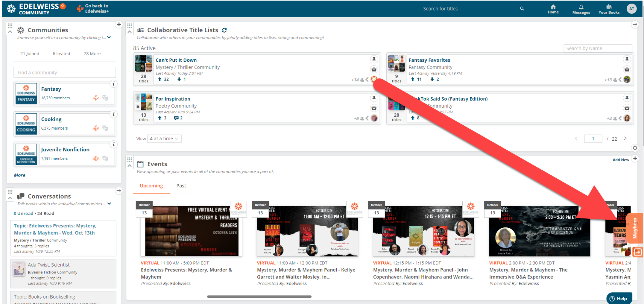The height and width of the screenshot is (304, 644).
Task: Expand the Communities description chevron
Action: pyautogui.click(x=109, y=37)
